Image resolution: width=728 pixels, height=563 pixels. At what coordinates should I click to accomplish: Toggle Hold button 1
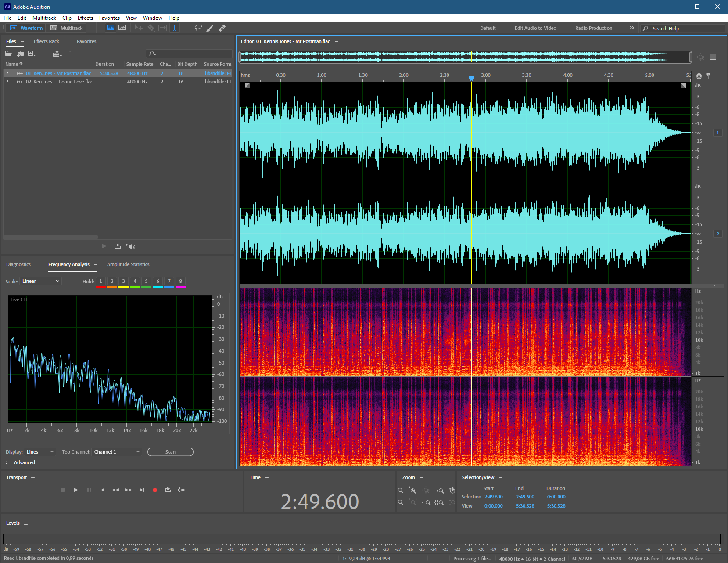pyautogui.click(x=100, y=281)
